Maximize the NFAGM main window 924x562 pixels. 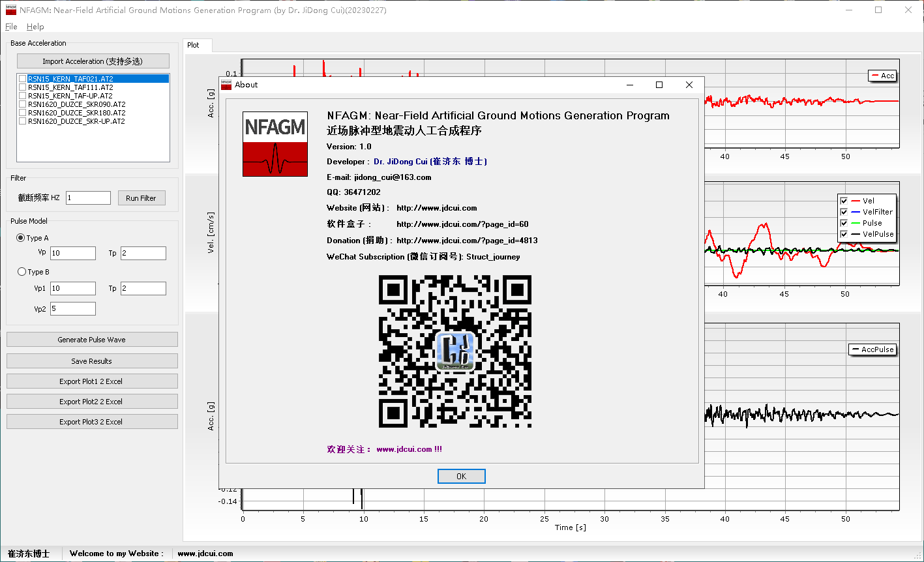click(x=878, y=10)
